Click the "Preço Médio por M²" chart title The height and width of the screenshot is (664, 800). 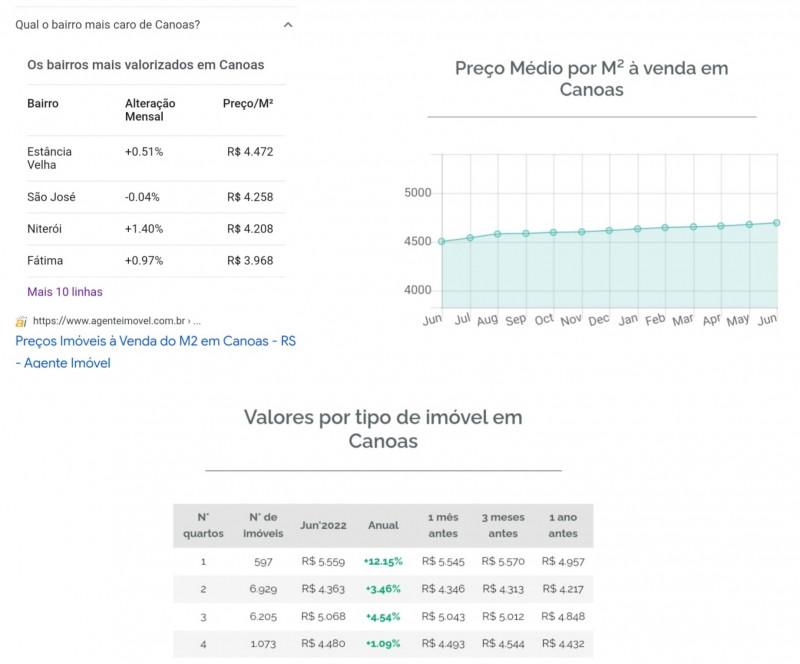coord(591,79)
